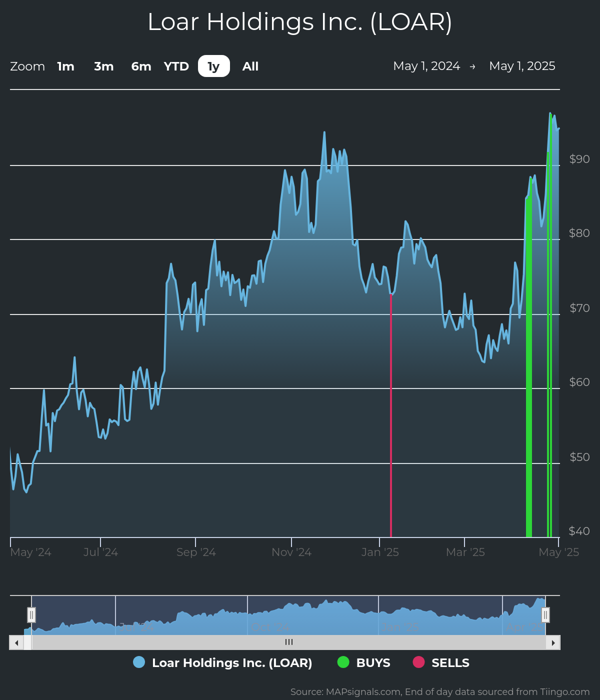This screenshot has width=600, height=700.
Task: Grab the navigator right range handle
Action: [x=545, y=614]
